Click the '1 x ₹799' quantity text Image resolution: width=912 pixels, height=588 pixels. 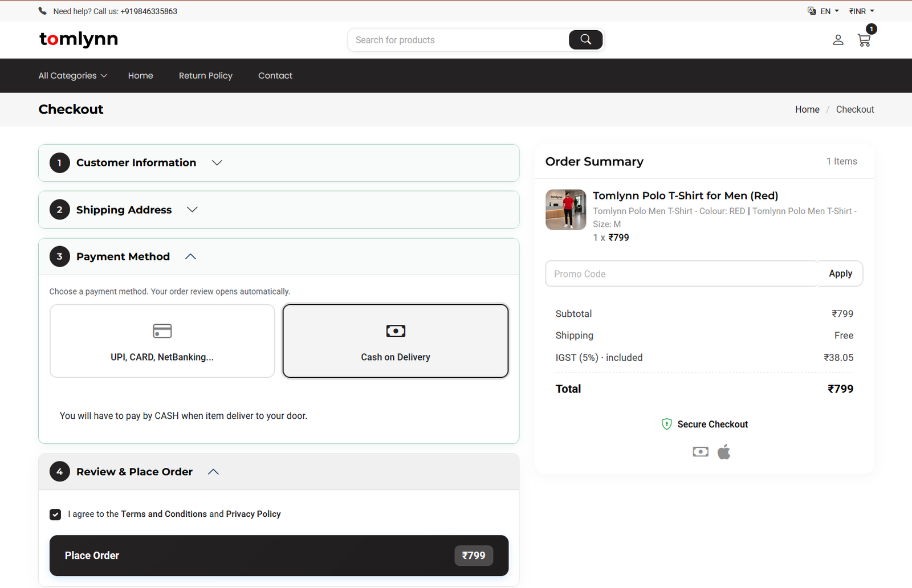tap(611, 238)
